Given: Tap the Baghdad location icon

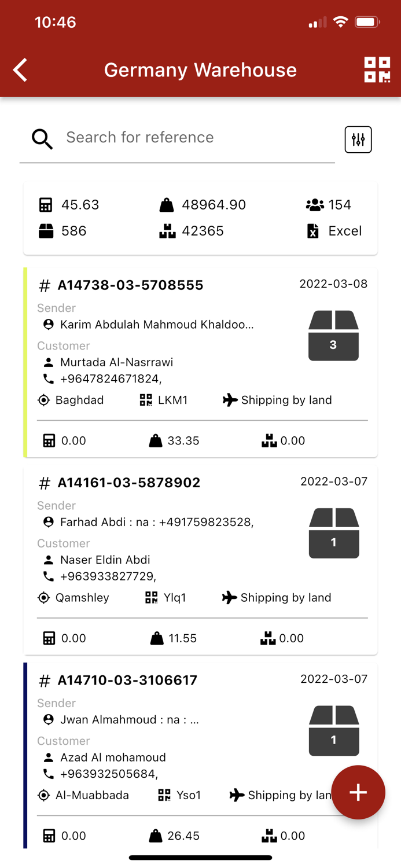Looking at the screenshot, I should click(43, 400).
